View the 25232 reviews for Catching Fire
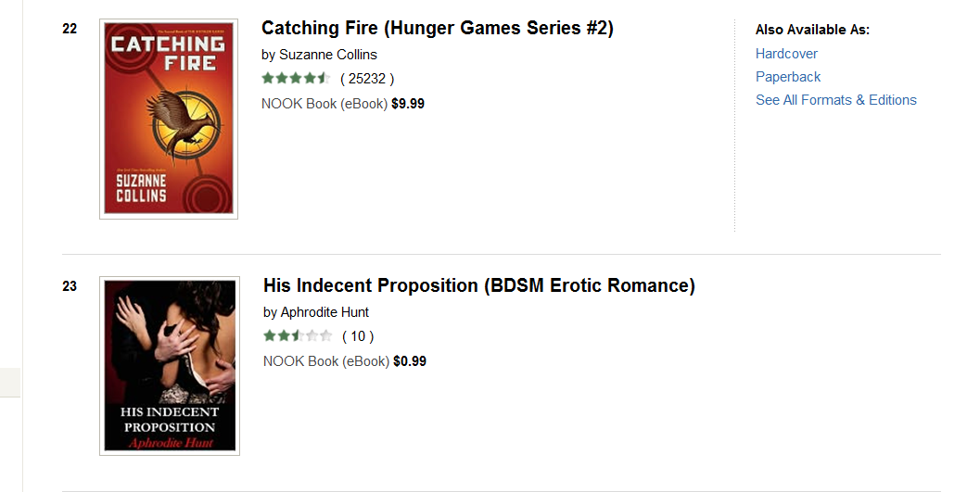The image size is (980, 492). (x=367, y=79)
